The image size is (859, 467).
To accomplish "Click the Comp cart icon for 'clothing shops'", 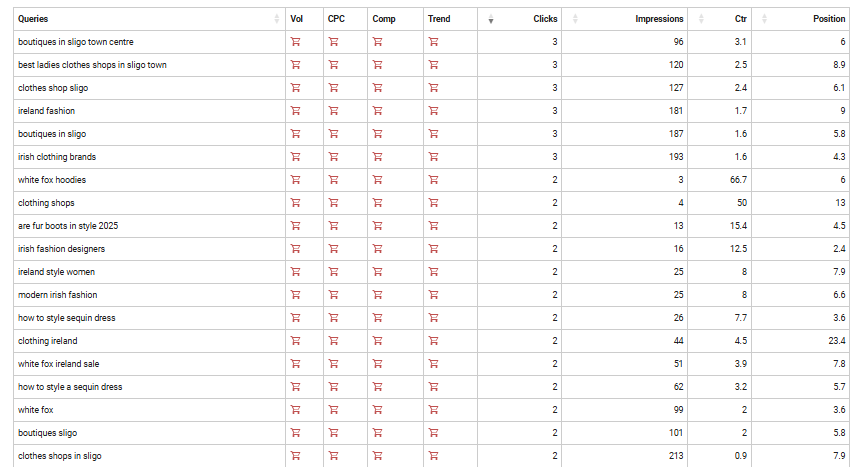I will [x=377, y=203].
